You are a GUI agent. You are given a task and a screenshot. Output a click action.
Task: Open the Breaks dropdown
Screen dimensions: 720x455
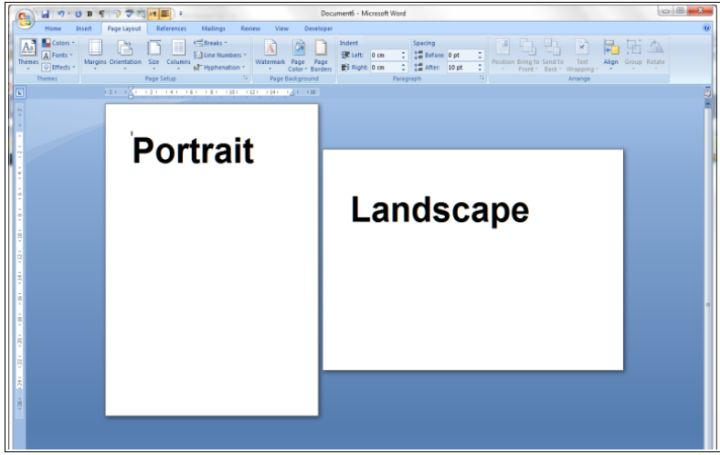[211, 43]
